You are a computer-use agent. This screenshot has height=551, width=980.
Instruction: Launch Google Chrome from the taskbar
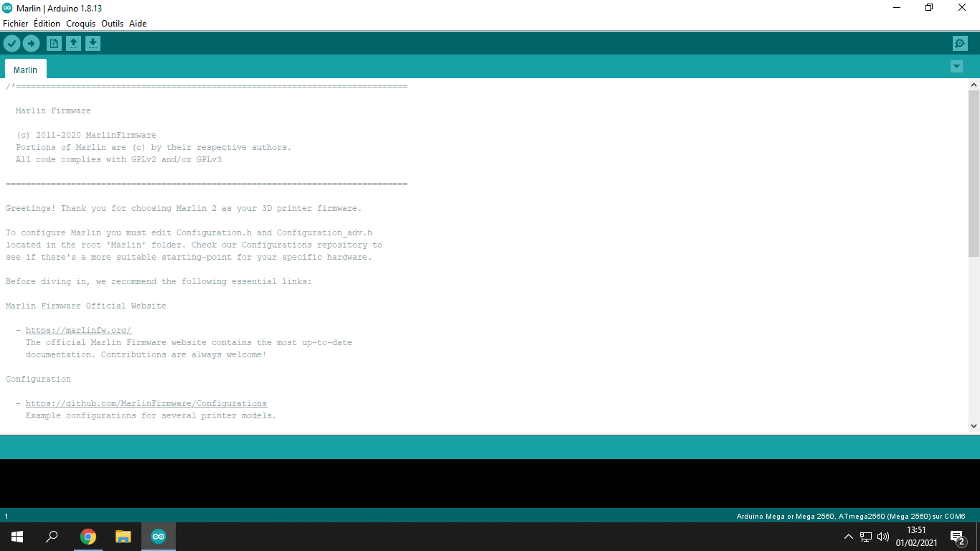click(88, 537)
